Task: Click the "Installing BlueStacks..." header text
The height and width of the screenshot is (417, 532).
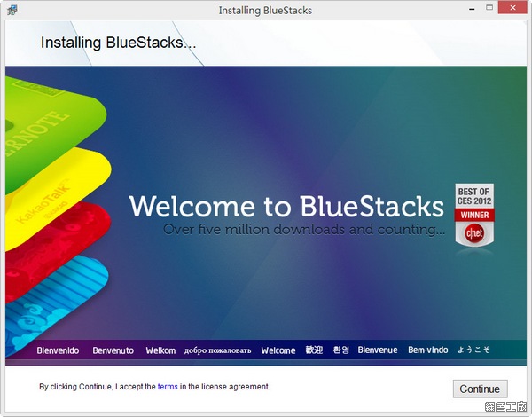Action: pos(119,43)
